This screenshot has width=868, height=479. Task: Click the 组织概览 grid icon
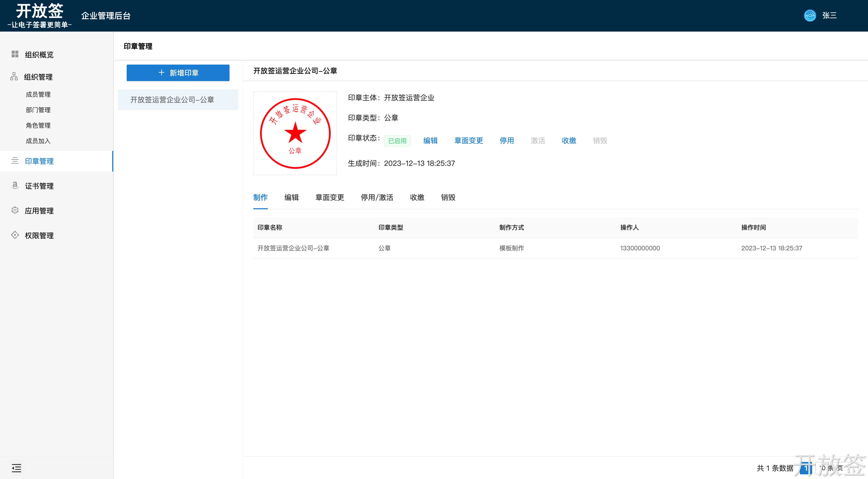click(15, 54)
